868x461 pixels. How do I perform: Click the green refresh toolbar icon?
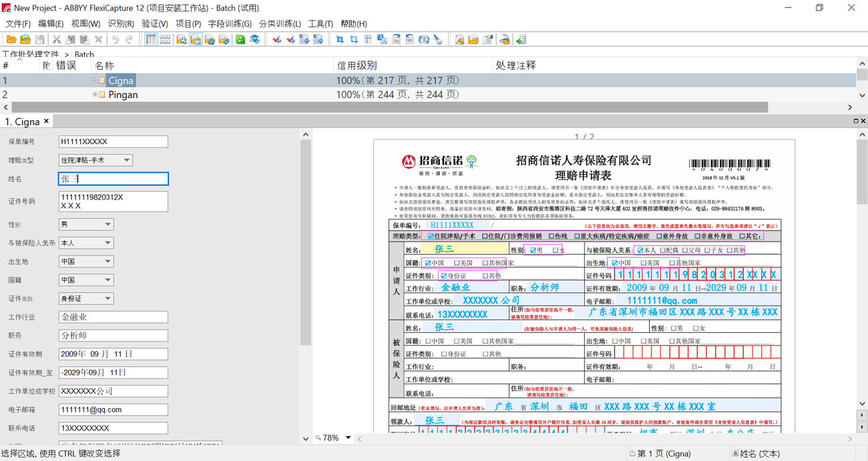pyautogui.click(x=240, y=40)
